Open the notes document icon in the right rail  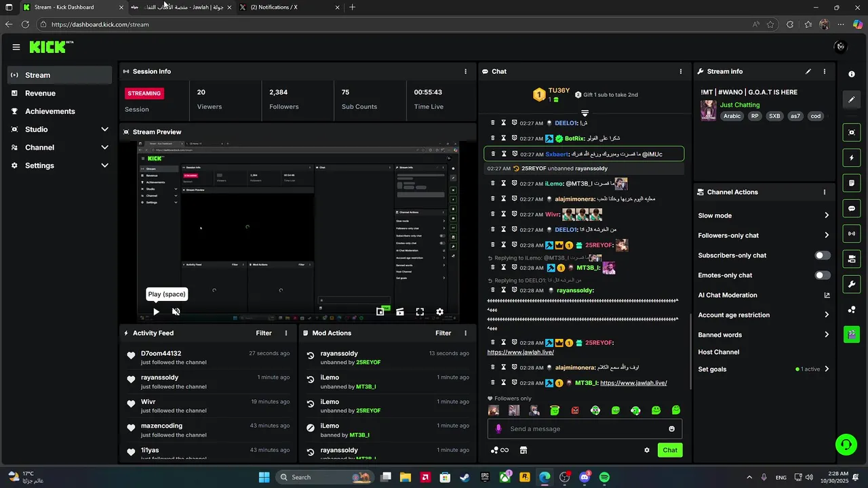[x=852, y=183]
